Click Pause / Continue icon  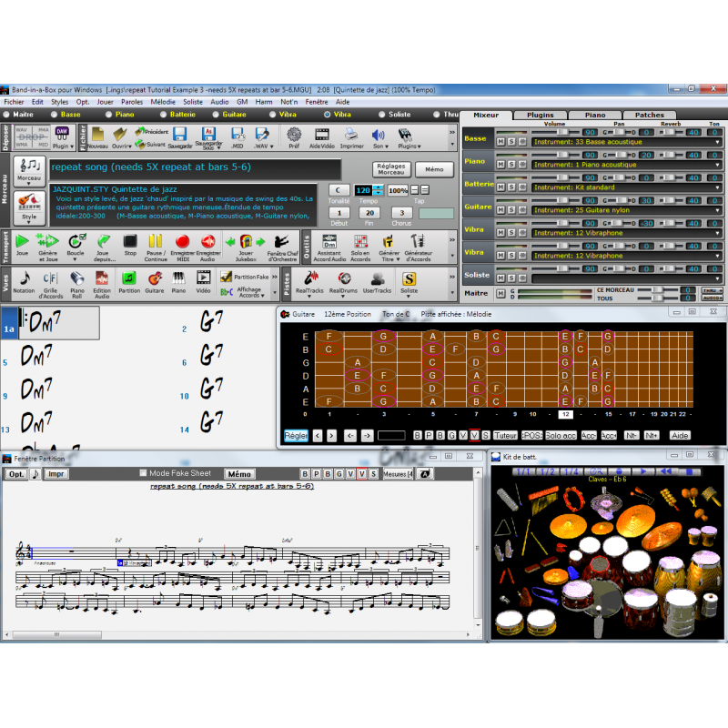(155, 241)
